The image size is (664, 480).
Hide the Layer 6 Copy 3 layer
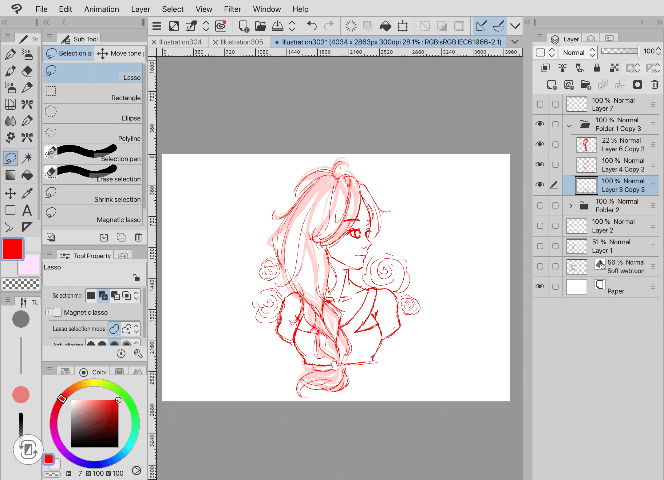(x=540, y=144)
